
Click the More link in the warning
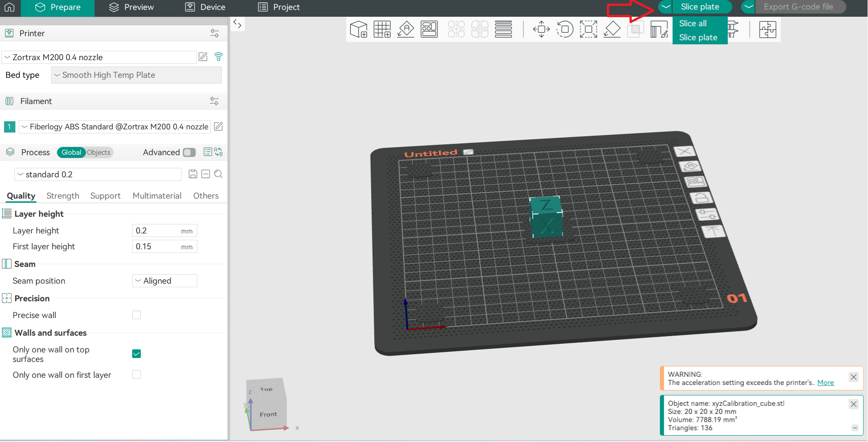point(825,383)
